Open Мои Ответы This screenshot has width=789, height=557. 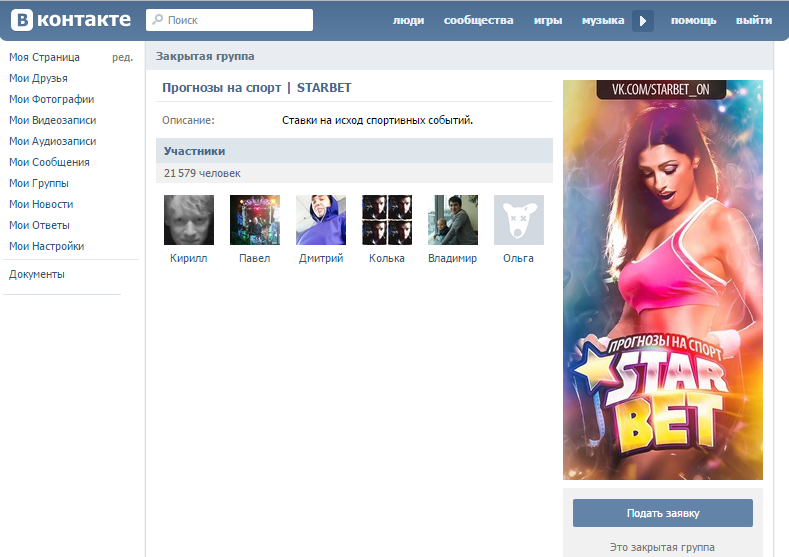39,225
